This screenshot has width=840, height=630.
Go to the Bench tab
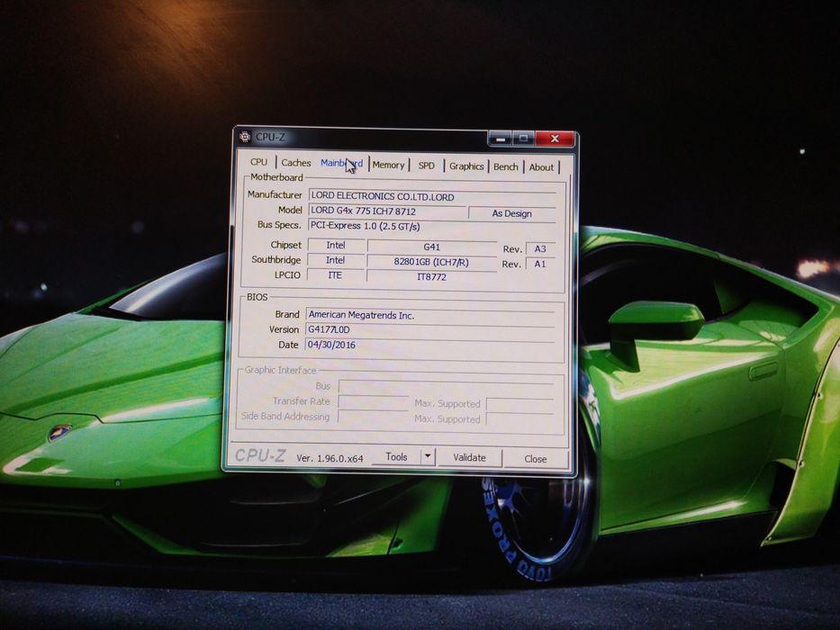coord(506,166)
